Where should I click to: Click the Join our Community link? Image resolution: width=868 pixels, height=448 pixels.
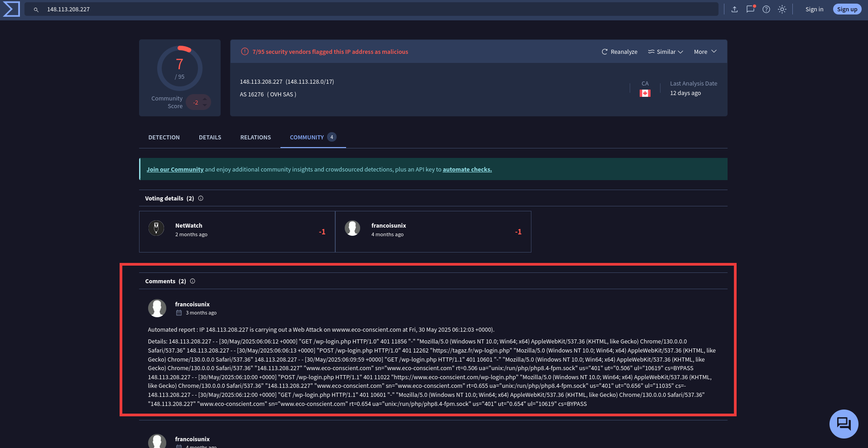(175, 169)
